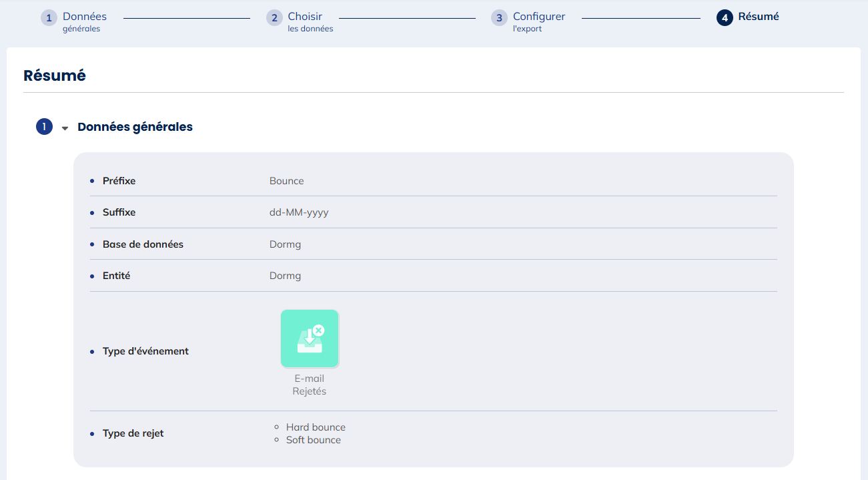
Task: Click the step 2 circle in the stepper
Action: [274, 18]
